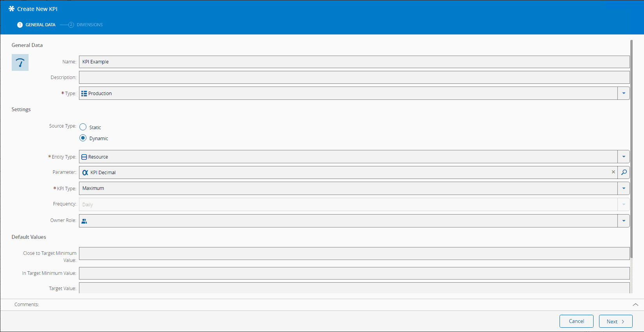This screenshot has height=332, width=644.
Task: Click the asterisk icon beside Create New KPI
Action: (11, 9)
